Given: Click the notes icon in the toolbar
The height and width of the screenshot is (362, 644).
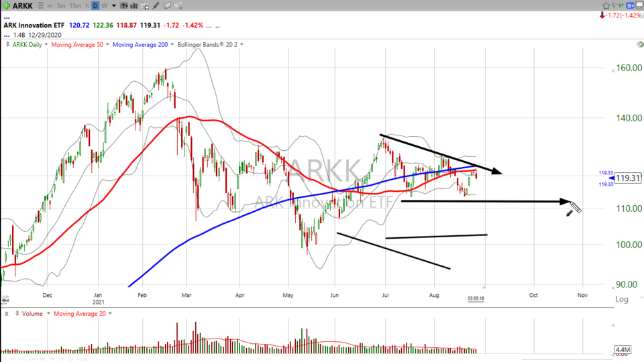Looking at the screenshot, I should (x=167, y=6).
